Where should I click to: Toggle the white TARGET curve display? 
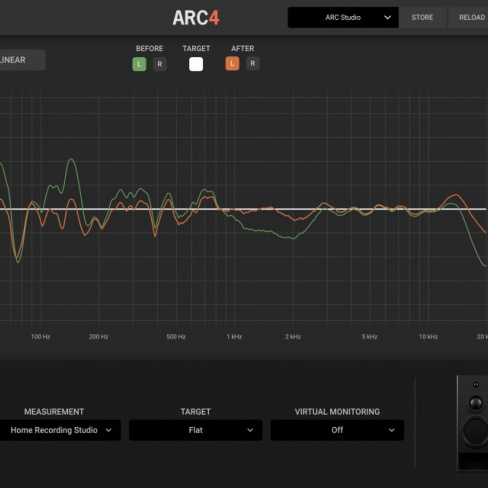point(196,64)
